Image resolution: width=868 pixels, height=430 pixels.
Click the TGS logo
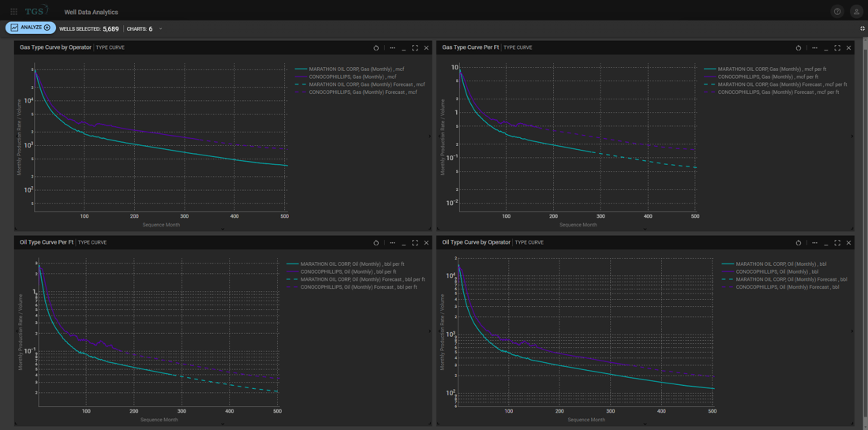(36, 11)
